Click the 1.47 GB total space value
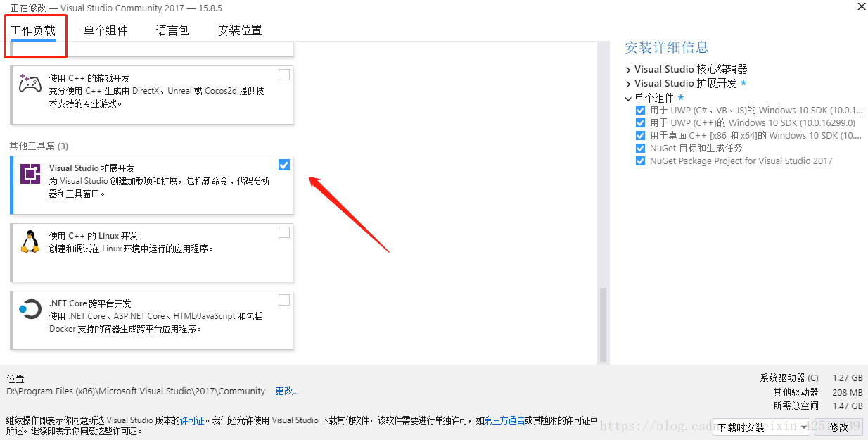868x440 pixels. tap(847, 406)
